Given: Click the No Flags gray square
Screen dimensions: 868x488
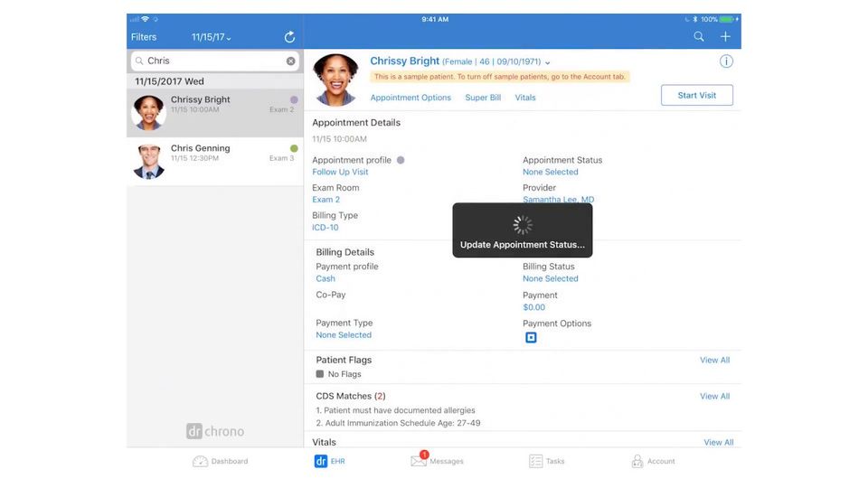Looking at the screenshot, I should pos(319,374).
